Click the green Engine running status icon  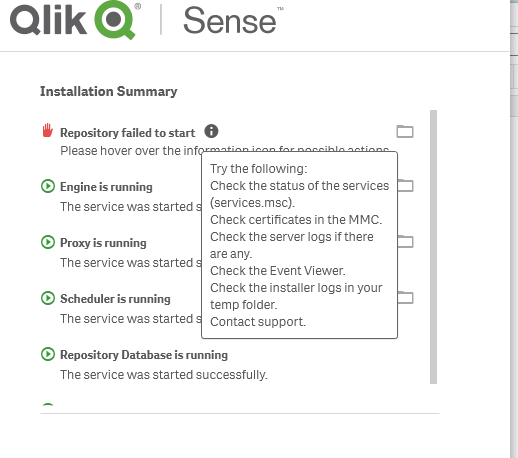click(48, 186)
